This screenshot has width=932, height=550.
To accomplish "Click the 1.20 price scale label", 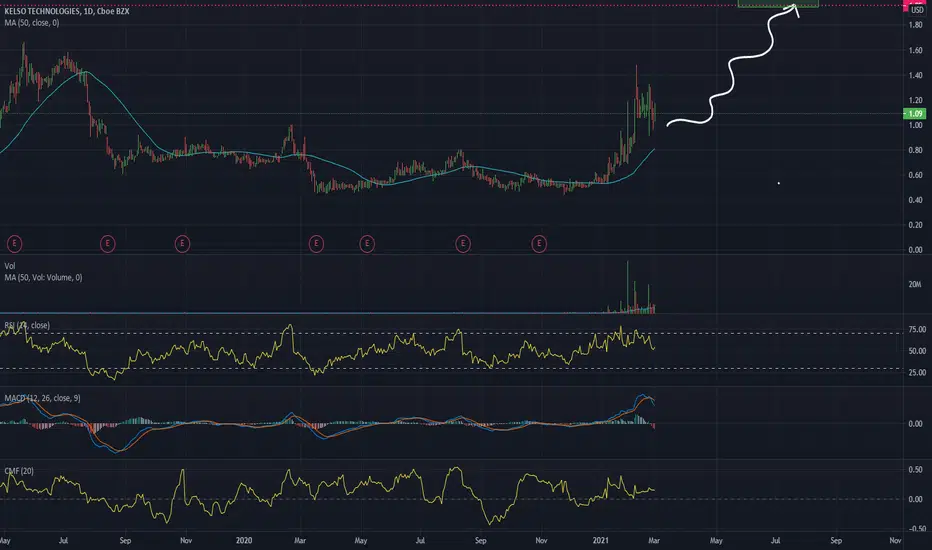I will click(x=915, y=100).
